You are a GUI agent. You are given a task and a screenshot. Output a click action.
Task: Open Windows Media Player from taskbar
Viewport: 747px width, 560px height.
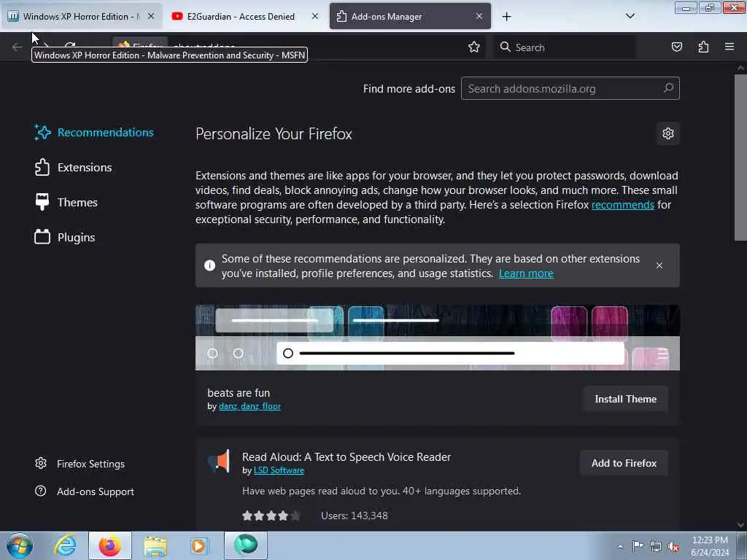click(x=198, y=545)
